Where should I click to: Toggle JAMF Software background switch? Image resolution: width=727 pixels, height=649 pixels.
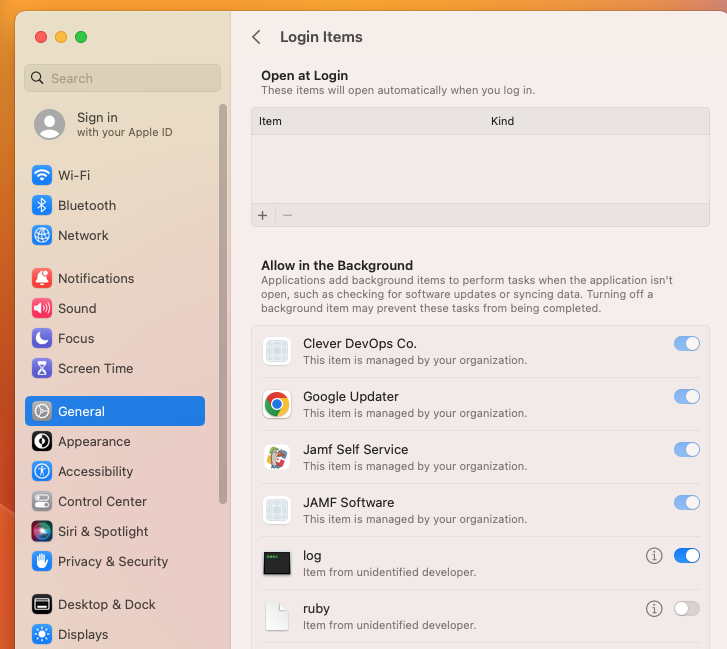(x=687, y=503)
